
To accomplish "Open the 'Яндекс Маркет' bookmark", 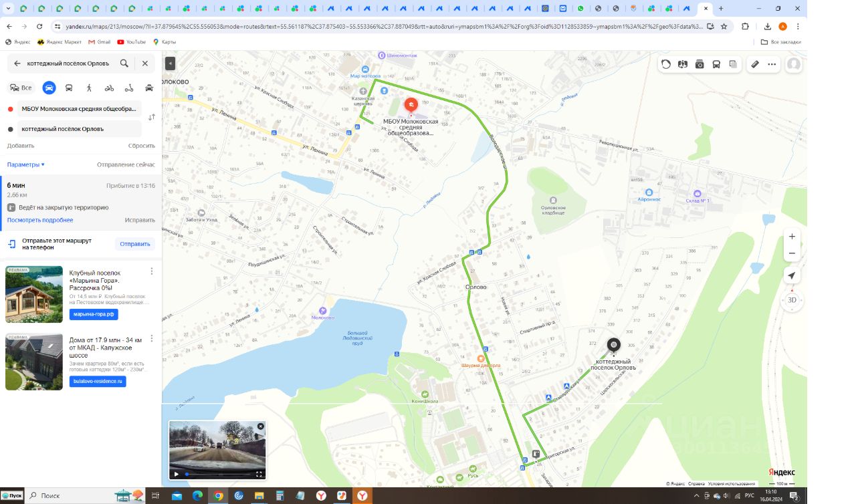I will (59, 41).
